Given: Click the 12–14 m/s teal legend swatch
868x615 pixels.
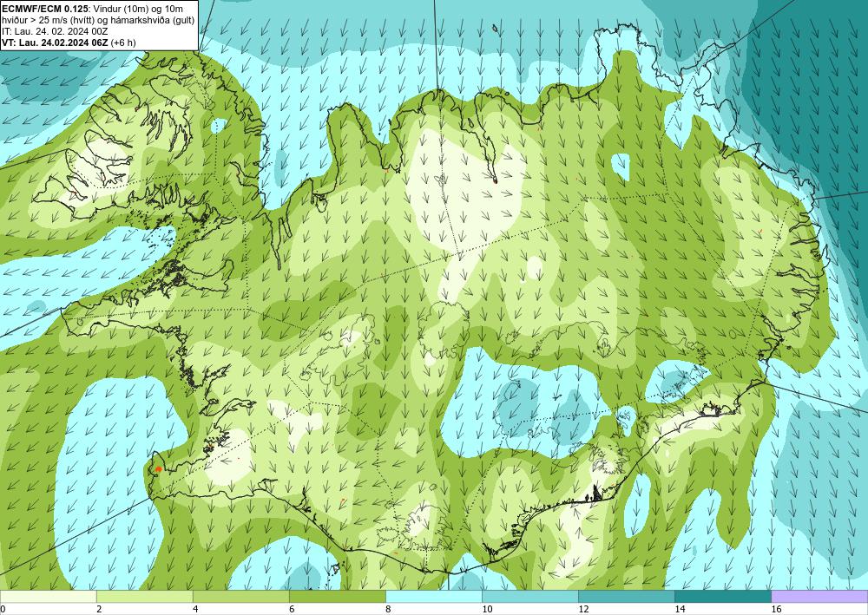Looking at the screenshot, I should tap(627, 597).
